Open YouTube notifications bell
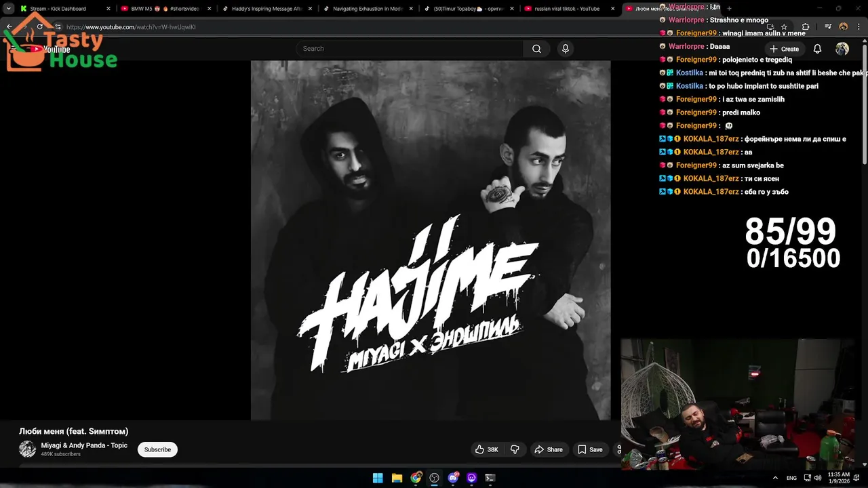 [x=817, y=49]
